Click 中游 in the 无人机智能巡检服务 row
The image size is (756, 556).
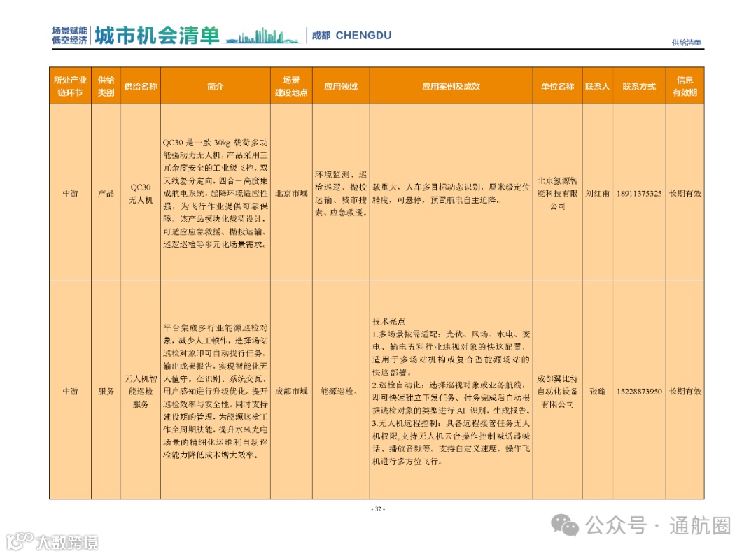pyautogui.click(x=71, y=391)
